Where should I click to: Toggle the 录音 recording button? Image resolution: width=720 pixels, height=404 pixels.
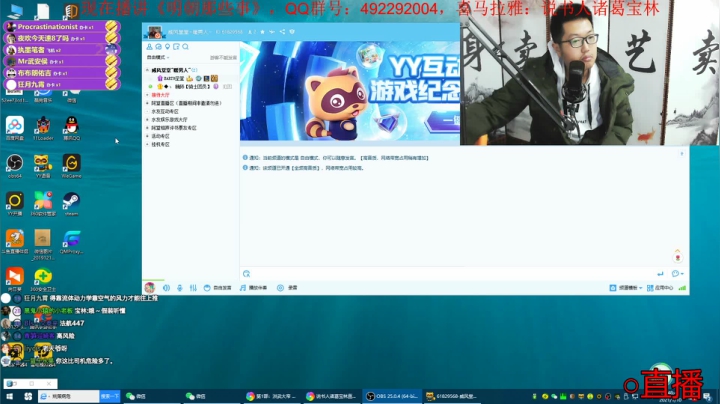click(287, 288)
